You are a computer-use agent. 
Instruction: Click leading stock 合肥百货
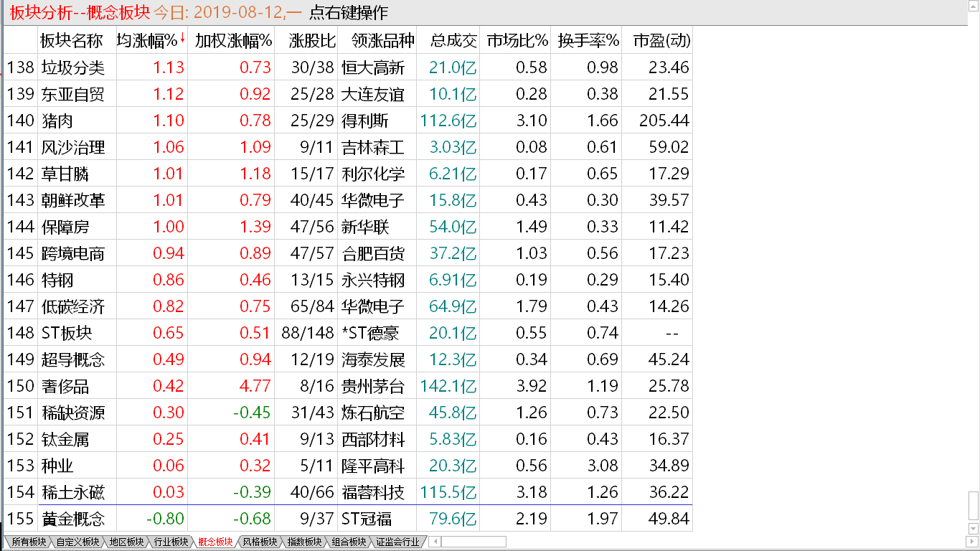(x=373, y=253)
